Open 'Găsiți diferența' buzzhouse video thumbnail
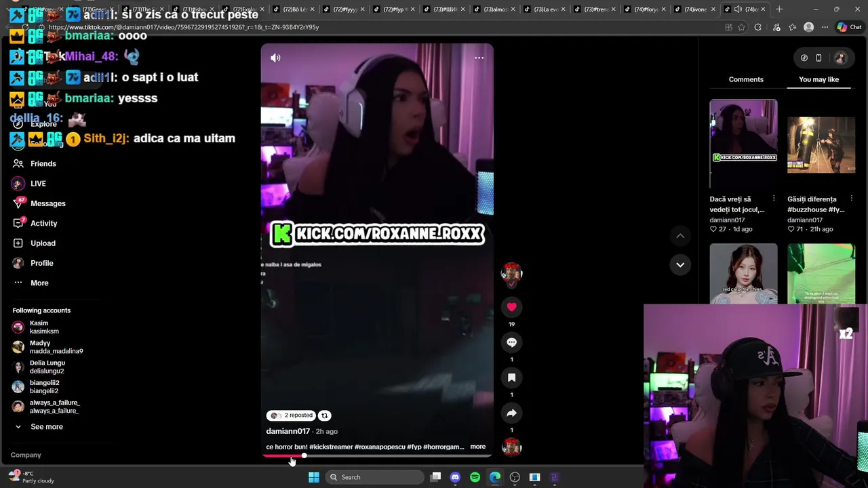 [821, 144]
